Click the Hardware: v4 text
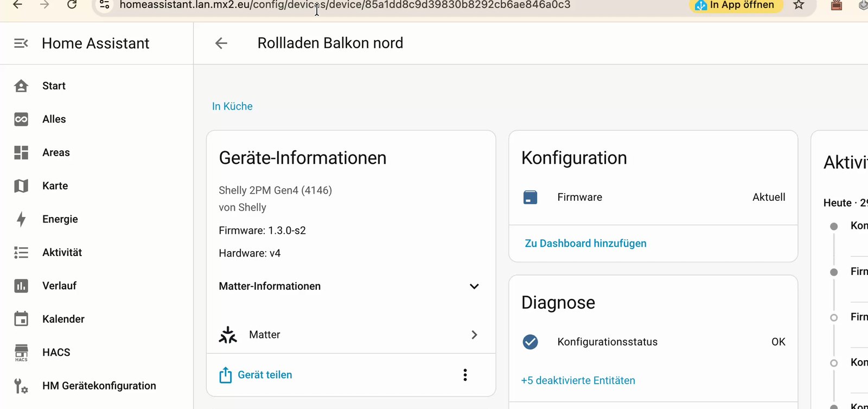 (250, 253)
